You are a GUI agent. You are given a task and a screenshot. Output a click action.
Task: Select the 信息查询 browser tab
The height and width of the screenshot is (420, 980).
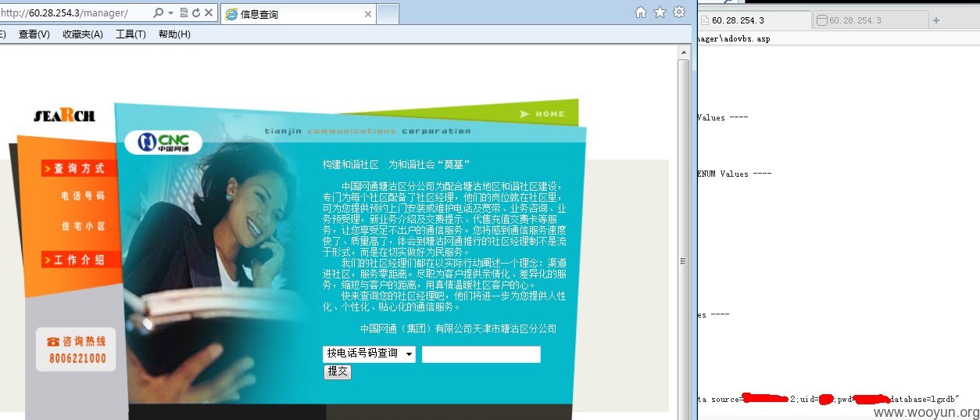coord(298,14)
